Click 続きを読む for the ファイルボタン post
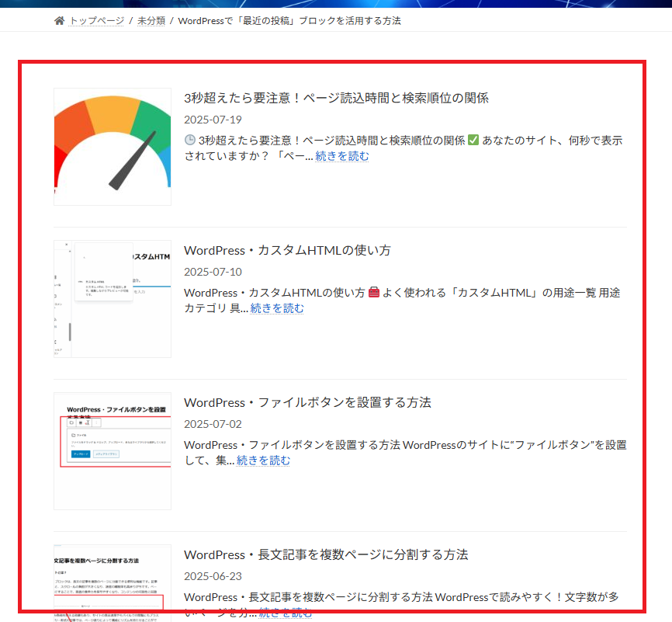Image resolution: width=672 pixels, height=622 pixels. pyautogui.click(x=263, y=460)
